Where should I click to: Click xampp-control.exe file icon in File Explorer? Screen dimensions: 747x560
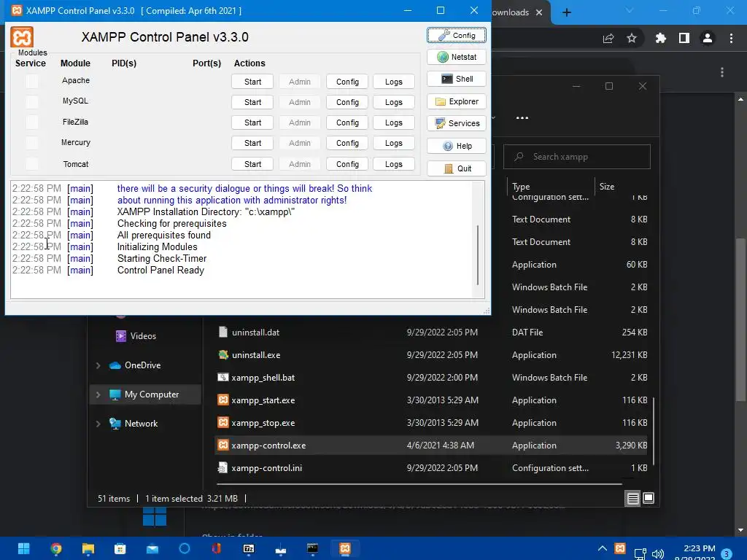tap(222, 446)
